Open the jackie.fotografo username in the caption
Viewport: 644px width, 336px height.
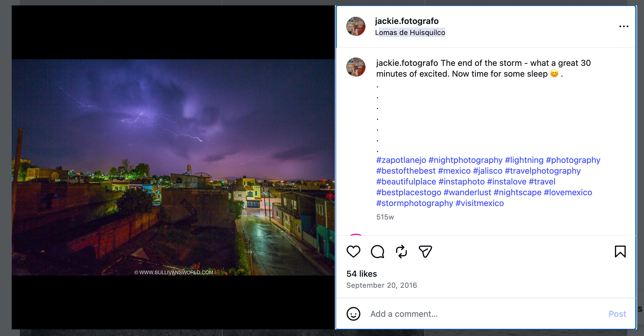click(x=407, y=63)
